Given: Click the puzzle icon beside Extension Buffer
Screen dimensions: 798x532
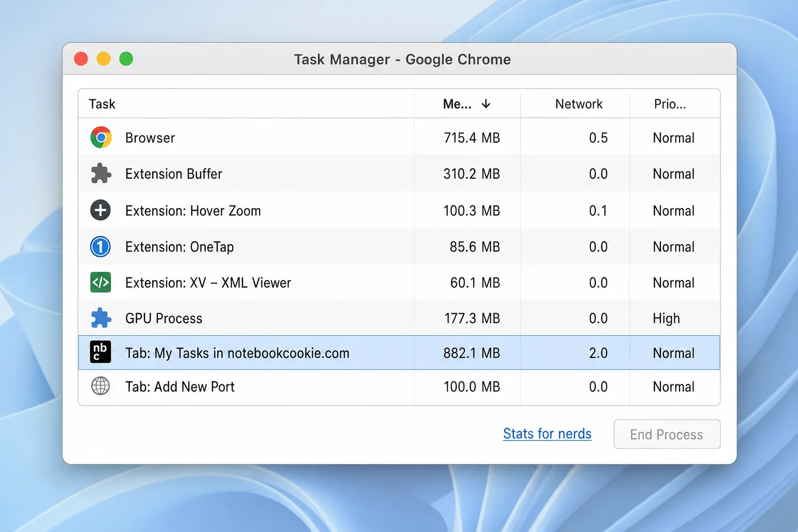Looking at the screenshot, I should pyautogui.click(x=101, y=174).
